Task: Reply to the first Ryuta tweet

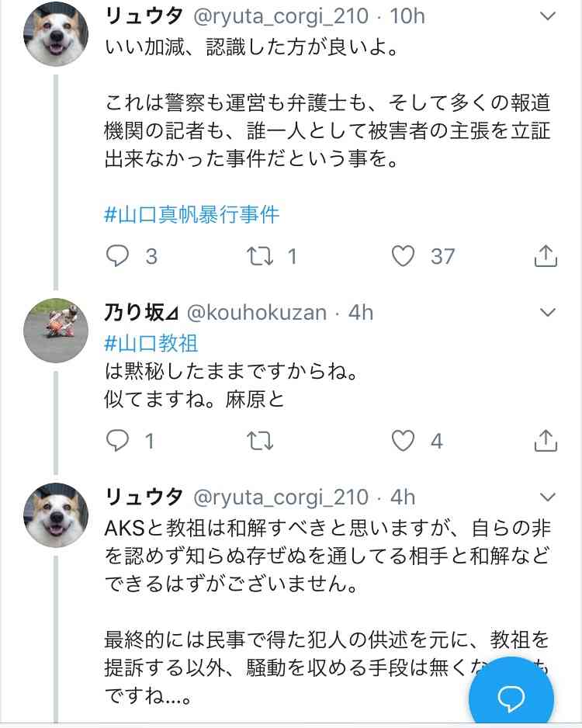Action: point(117,255)
